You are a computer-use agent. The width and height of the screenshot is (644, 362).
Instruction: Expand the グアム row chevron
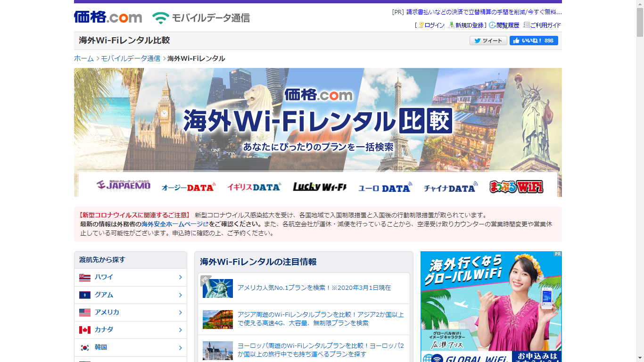click(180, 295)
